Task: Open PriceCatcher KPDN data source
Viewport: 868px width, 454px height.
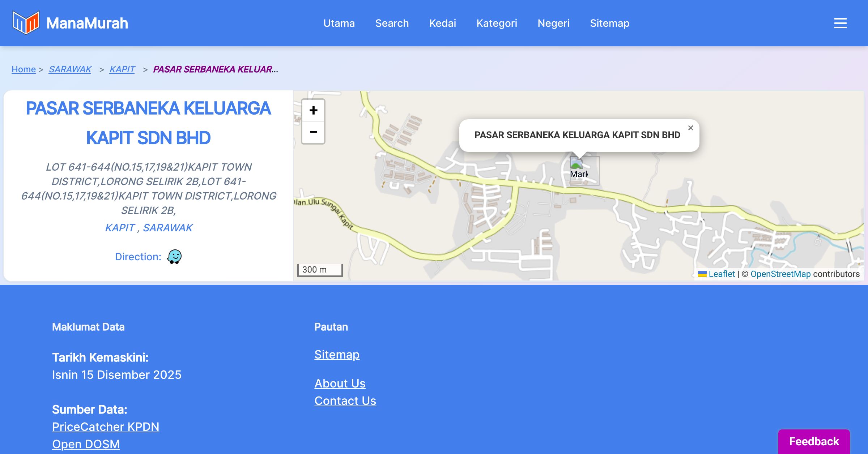Action: tap(106, 427)
